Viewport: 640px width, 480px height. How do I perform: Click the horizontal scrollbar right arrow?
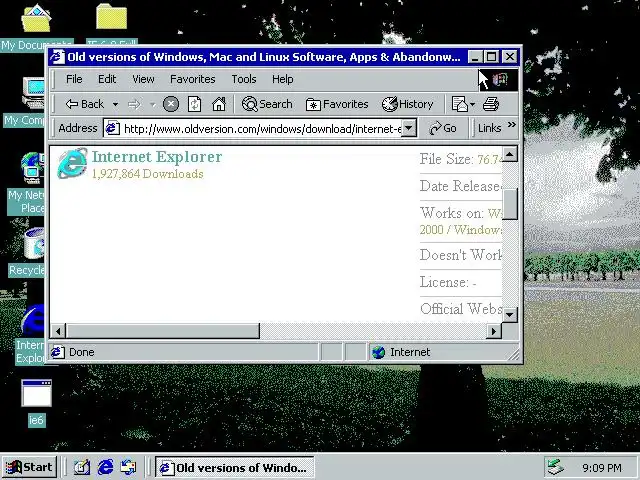(494, 331)
